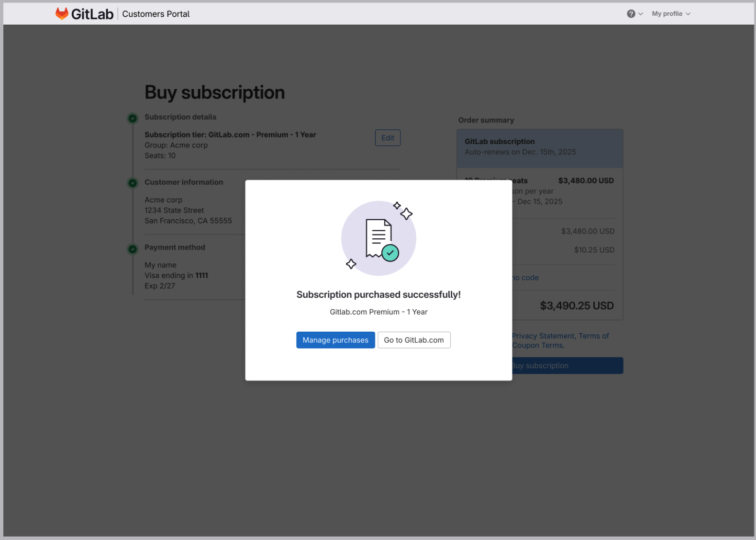This screenshot has height=540, width=756.
Task: Click the 'My name' cardholder text
Action: 160,265
